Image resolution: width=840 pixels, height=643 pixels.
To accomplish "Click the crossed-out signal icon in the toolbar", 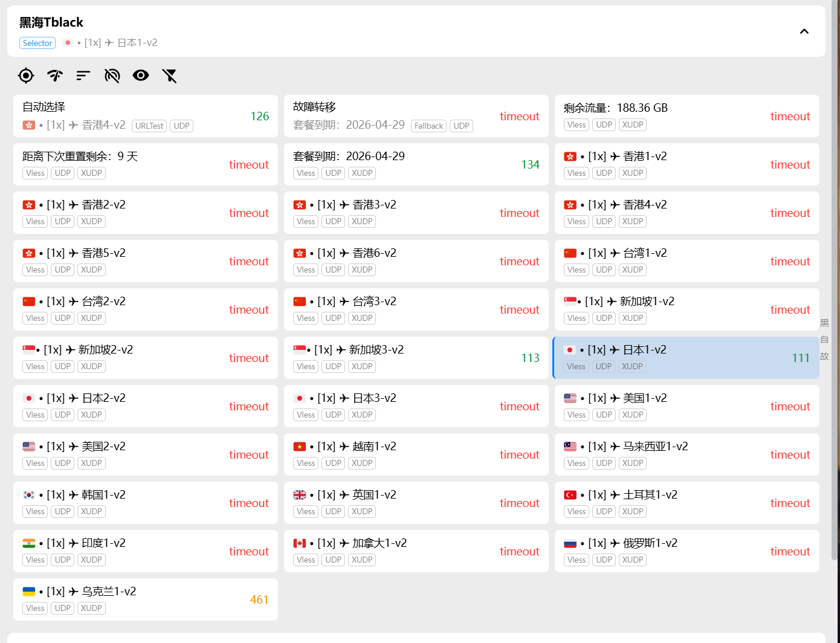I will tap(112, 76).
